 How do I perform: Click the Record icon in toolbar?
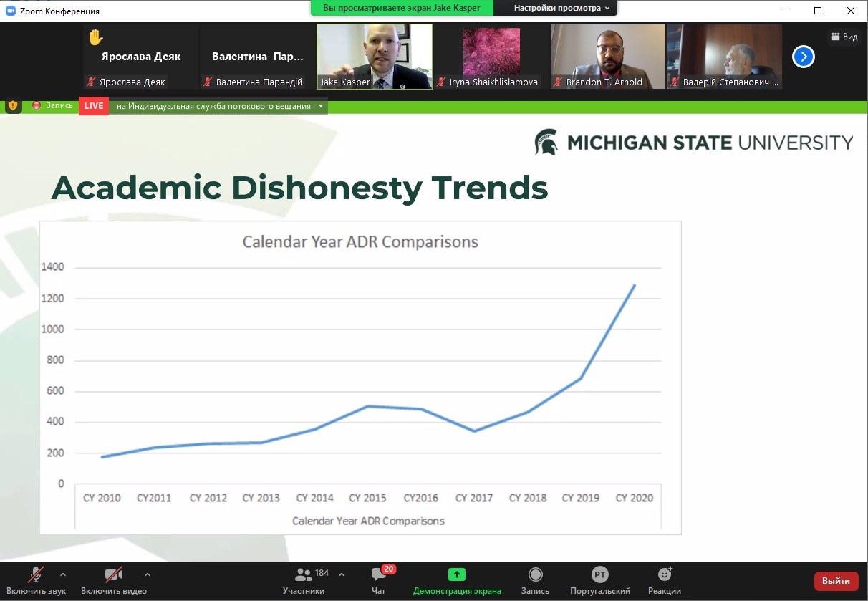(535, 575)
